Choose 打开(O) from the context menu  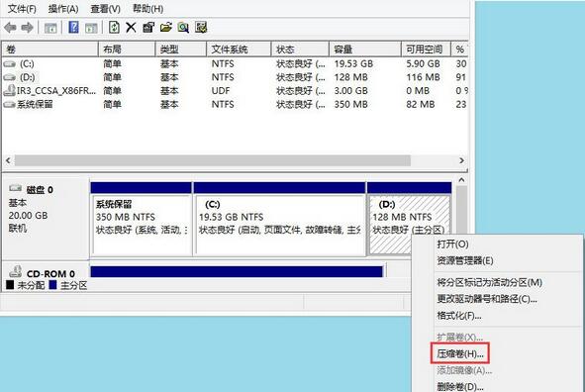tap(453, 244)
